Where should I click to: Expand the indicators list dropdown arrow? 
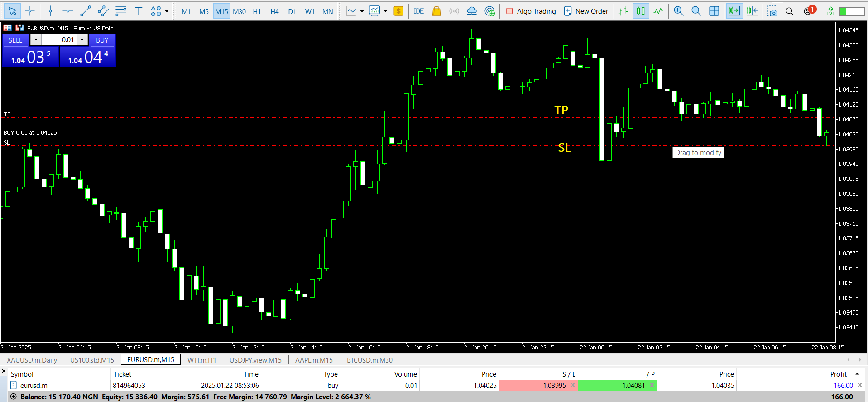(x=385, y=11)
